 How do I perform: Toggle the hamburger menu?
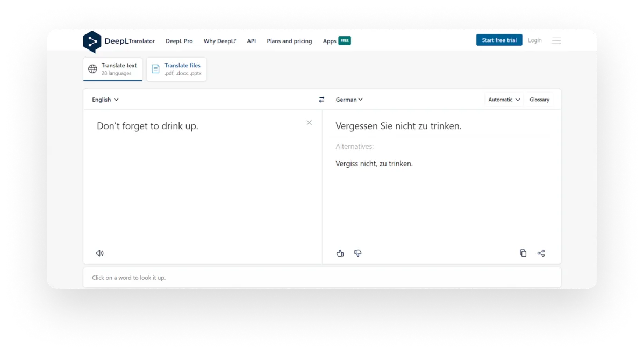coord(556,40)
